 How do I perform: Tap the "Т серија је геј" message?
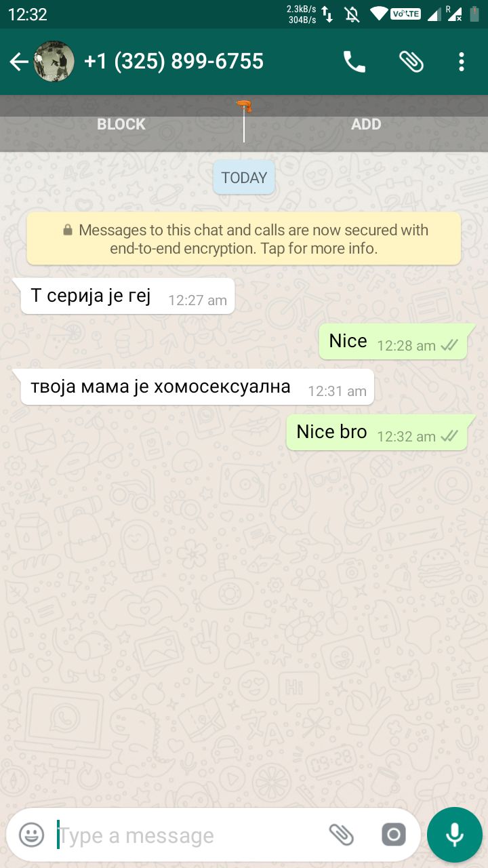tap(128, 296)
